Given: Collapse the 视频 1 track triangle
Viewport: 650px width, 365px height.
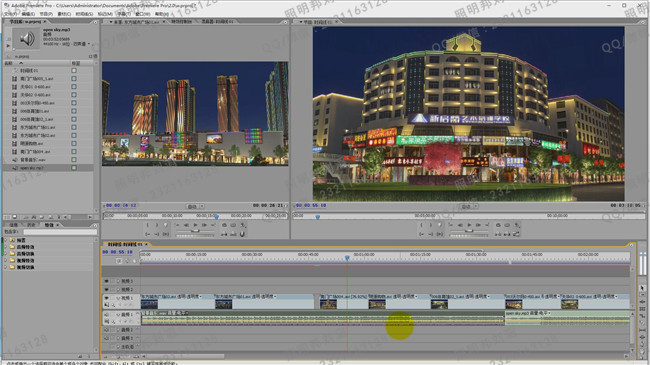Looking at the screenshot, I should [x=118, y=298].
